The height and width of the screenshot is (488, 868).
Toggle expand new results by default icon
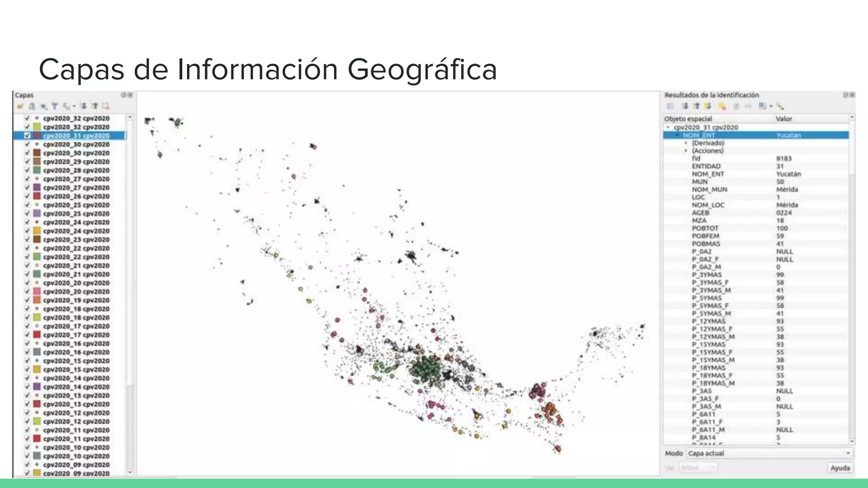pyautogui.click(x=707, y=106)
